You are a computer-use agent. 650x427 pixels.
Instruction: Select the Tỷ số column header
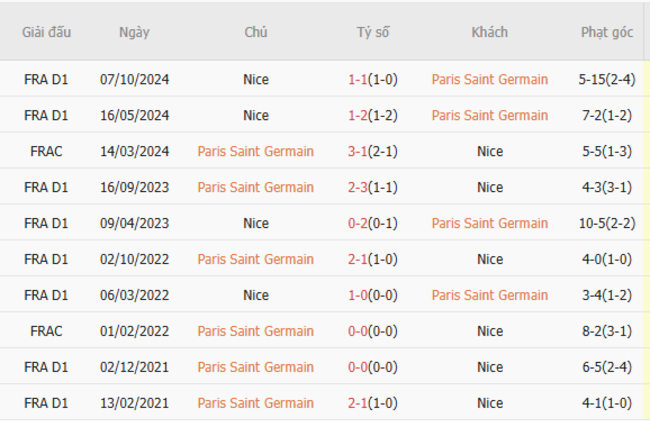[x=372, y=32]
